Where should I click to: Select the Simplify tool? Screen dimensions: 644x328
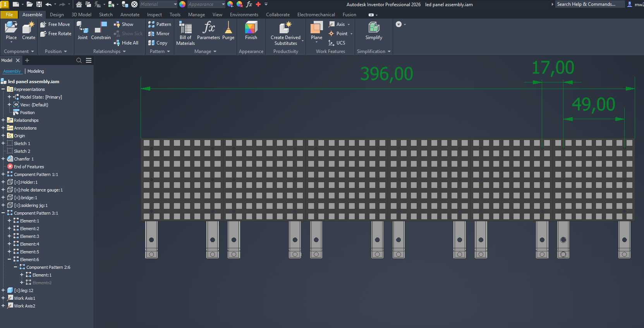coord(374,31)
